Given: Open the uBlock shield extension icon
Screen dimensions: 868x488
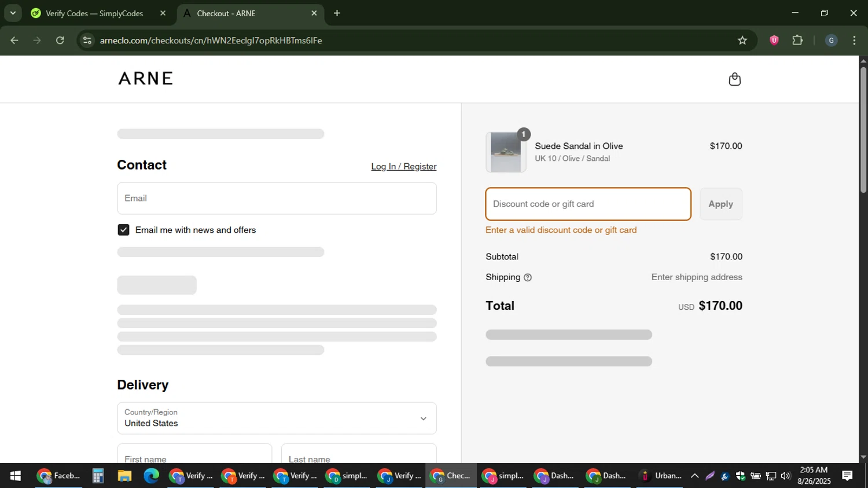Looking at the screenshot, I should tap(774, 41).
